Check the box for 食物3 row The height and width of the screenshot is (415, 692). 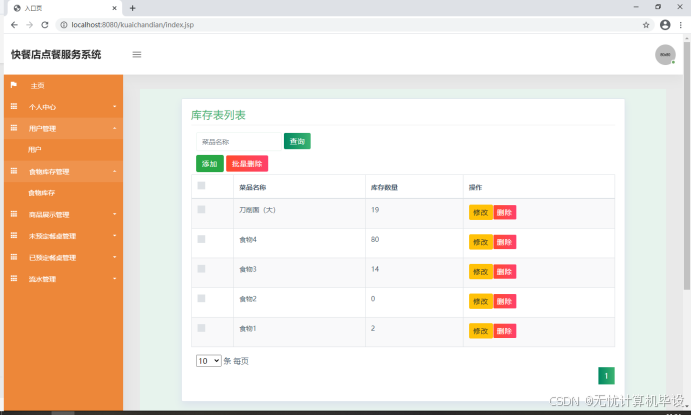201,268
